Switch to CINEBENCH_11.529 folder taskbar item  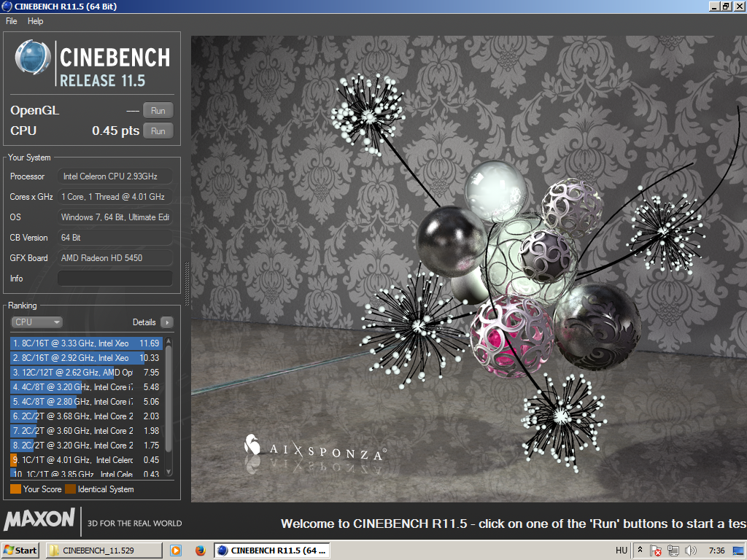tap(104, 551)
